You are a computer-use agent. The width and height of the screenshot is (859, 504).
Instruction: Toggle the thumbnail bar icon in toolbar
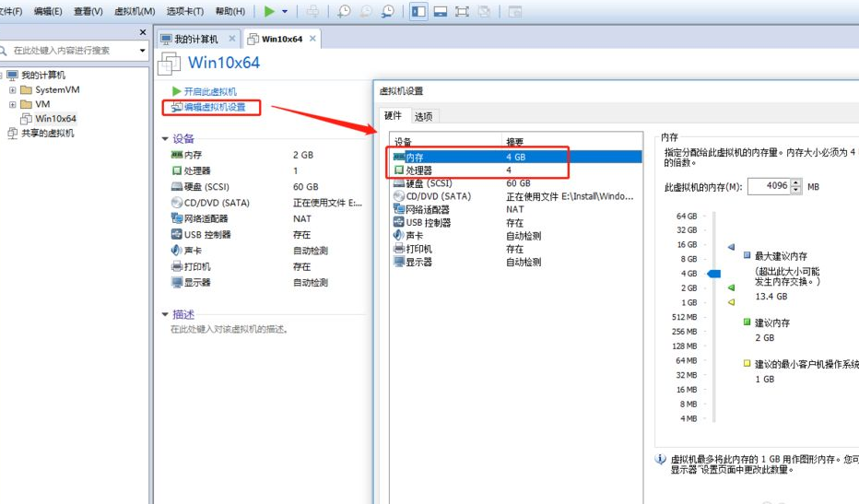[440, 11]
